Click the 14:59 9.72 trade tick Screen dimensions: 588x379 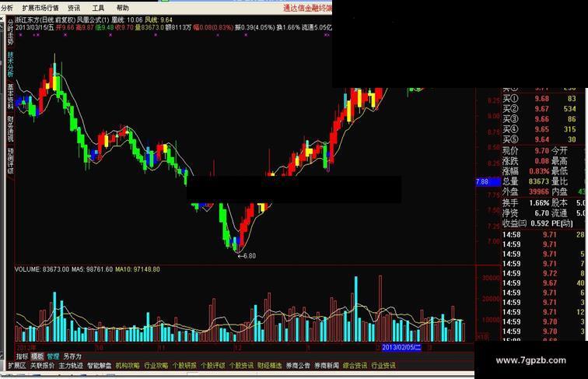coord(544,274)
